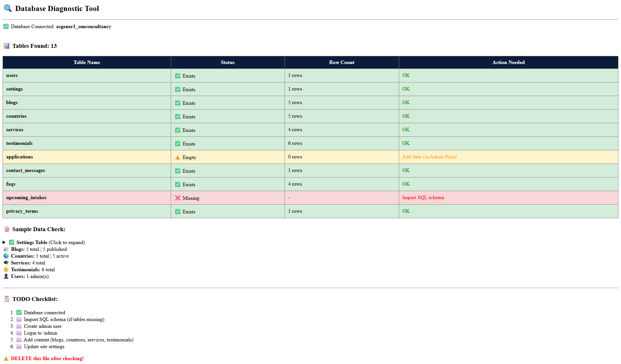Click the Row Count column header
Image resolution: width=621 pixels, height=364 pixels.
coord(342,62)
